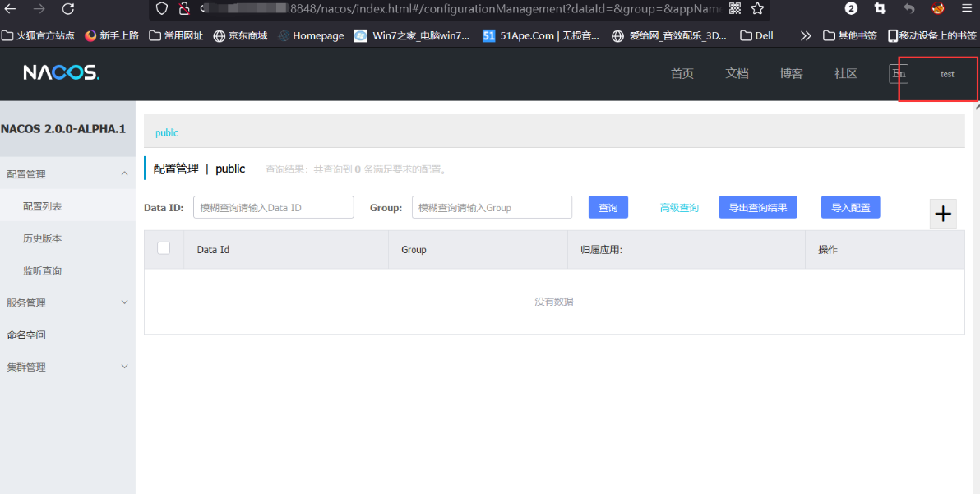Open the red fox extension icon
The width and height of the screenshot is (980, 494).
938,9
